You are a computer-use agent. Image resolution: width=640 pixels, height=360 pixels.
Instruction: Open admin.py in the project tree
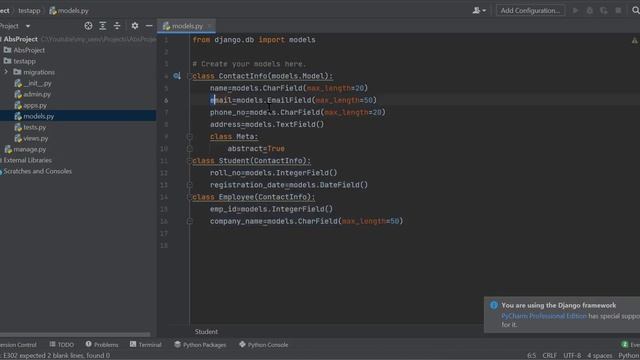[x=33, y=94]
